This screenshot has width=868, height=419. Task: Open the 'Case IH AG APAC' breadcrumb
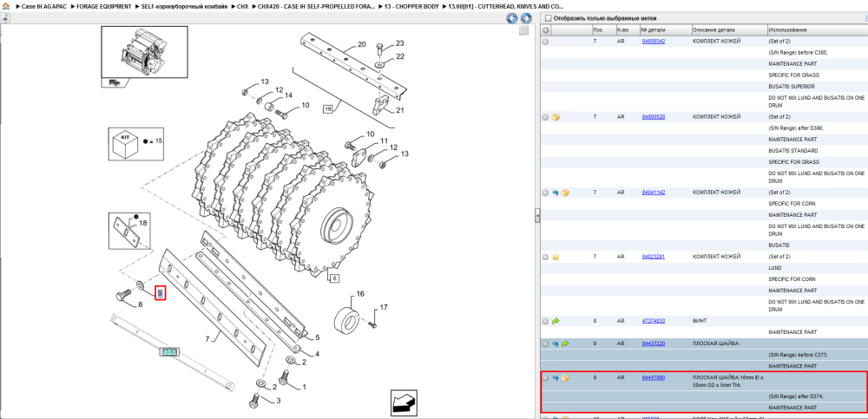[x=43, y=6]
